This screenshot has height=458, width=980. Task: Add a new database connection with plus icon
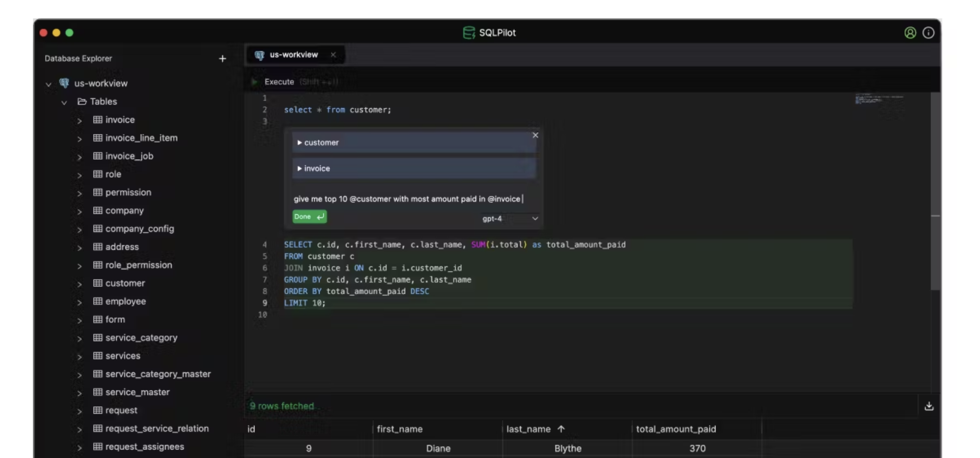[222, 58]
